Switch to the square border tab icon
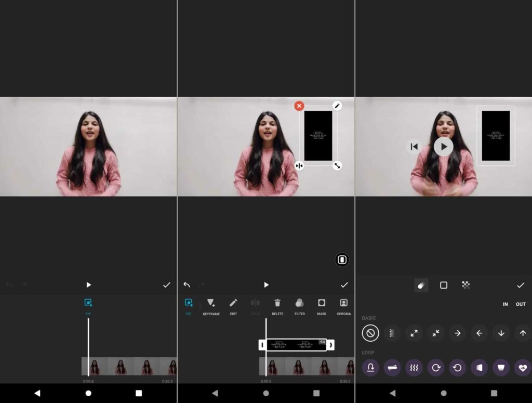The height and width of the screenshot is (403, 532). (444, 285)
